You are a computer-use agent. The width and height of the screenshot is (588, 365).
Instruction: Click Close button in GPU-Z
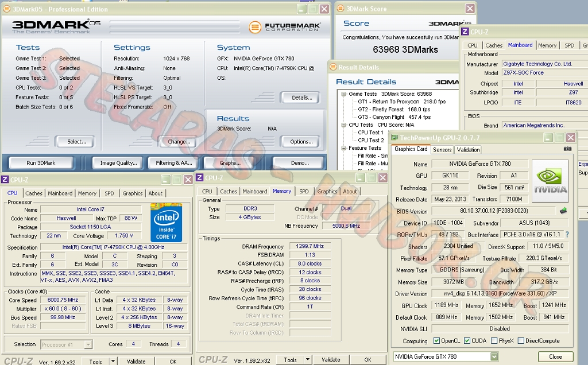click(555, 356)
